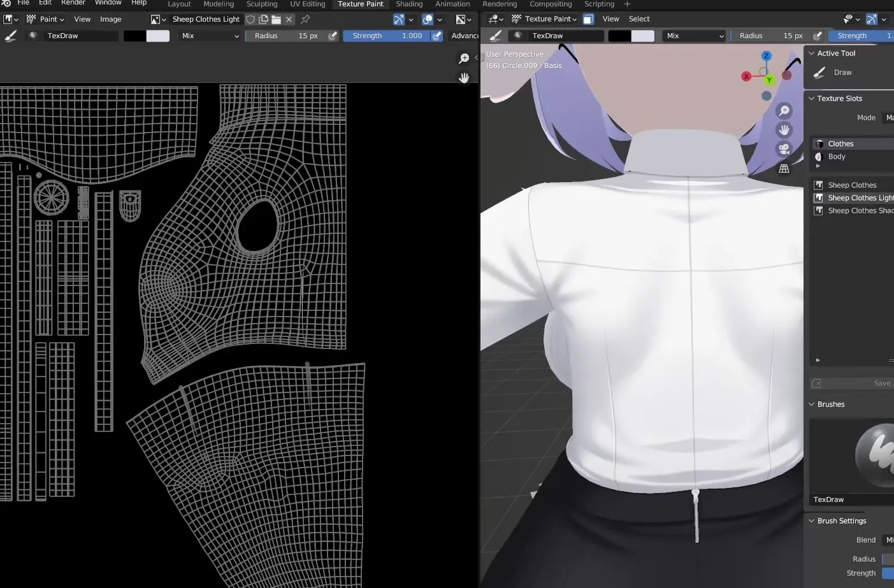Viewport: 894px width, 588px height.
Task: Click the fake user shield icon for Sheep Clothes Light
Action: [251, 19]
